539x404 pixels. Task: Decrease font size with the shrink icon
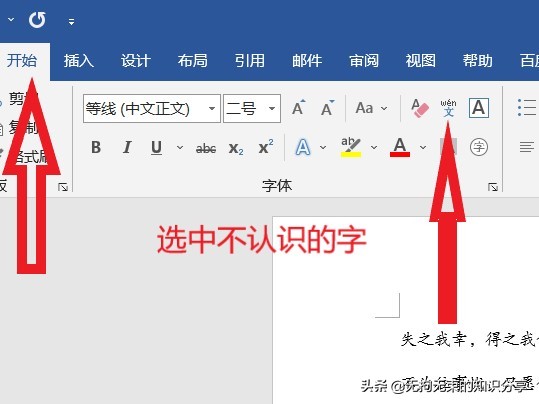(x=327, y=108)
